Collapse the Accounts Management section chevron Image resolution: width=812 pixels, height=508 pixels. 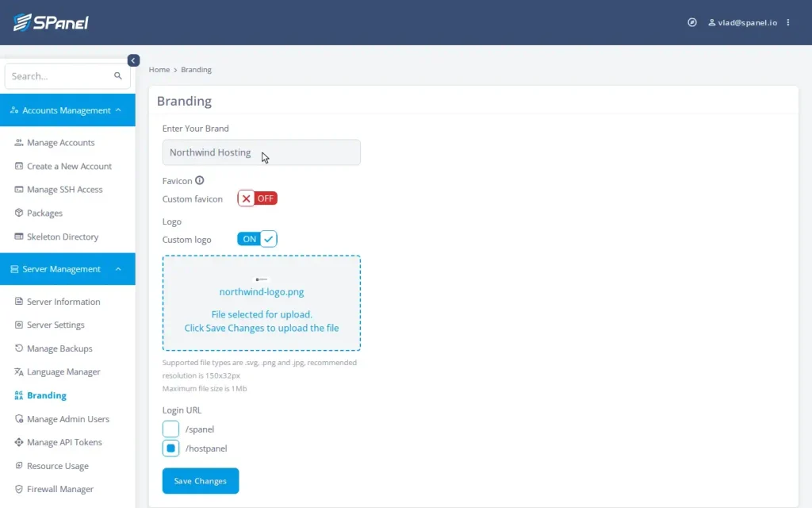[x=118, y=110]
